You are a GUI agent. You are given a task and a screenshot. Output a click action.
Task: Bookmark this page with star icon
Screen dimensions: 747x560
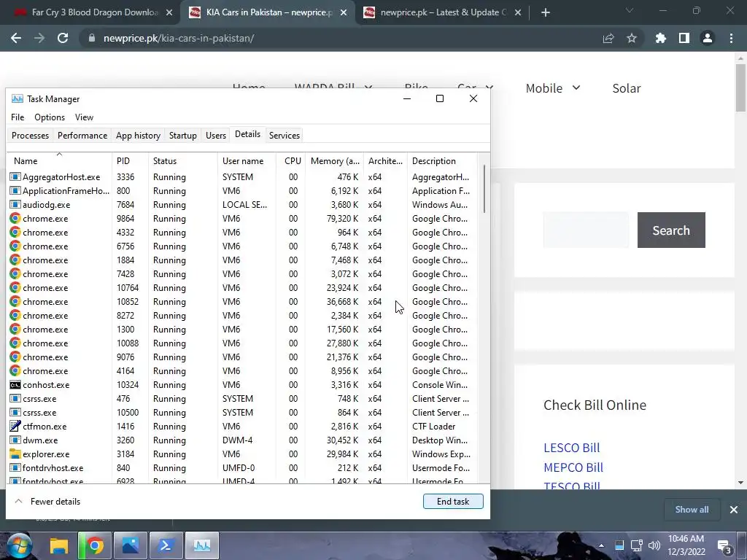[x=632, y=38]
